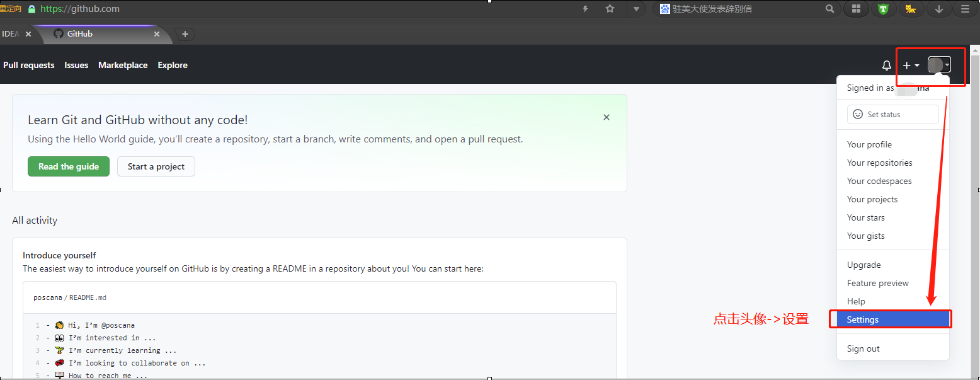Open the avatar user menu dropdown
The width and height of the screenshot is (980, 380).
click(939, 65)
